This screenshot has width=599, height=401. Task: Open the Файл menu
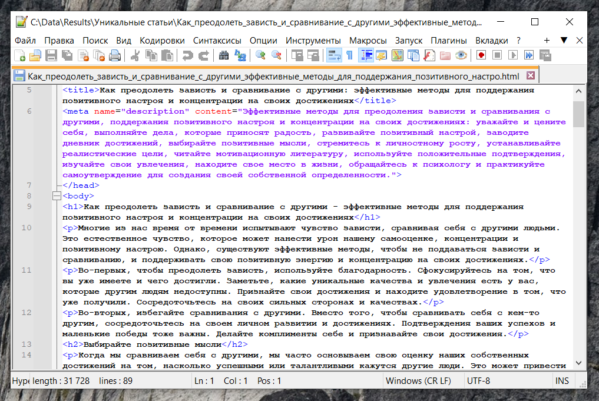point(25,40)
